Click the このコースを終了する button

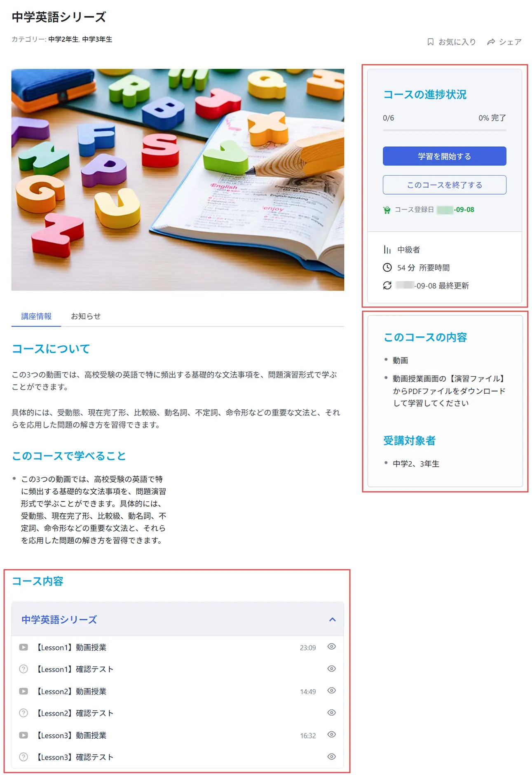(444, 185)
